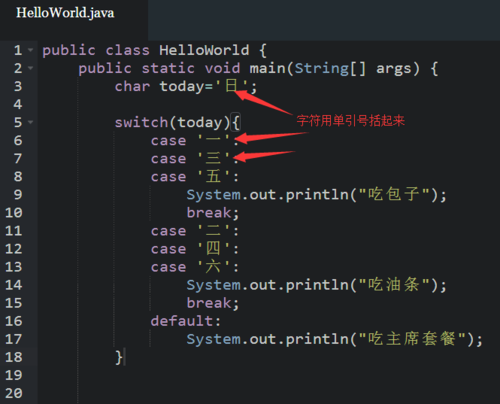Click the "吃包子" string literal
This screenshot has width=500, height=404.
[x=394, y=194]
